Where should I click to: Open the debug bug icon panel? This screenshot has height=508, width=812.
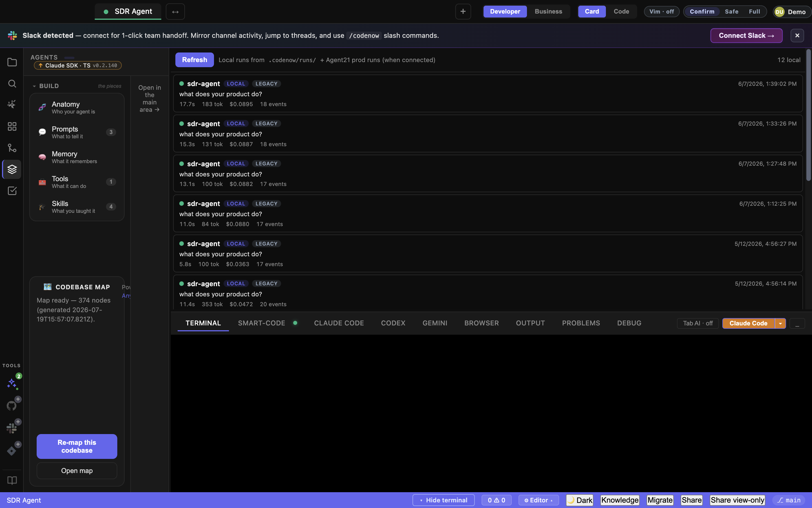click(x=12, y=104)
